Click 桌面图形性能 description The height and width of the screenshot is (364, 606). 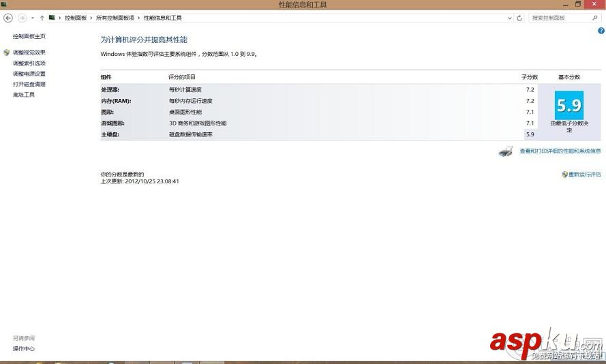pyautogui.click(x=185, y=112)
